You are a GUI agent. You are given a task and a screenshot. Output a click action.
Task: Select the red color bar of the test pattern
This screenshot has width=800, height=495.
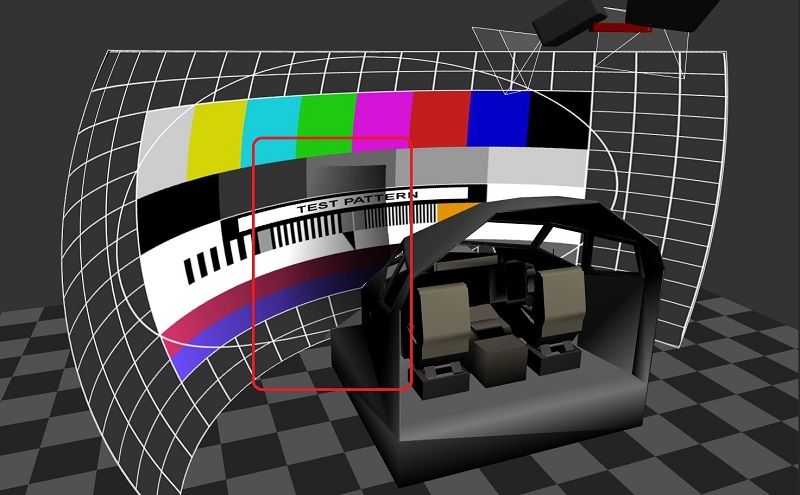441,119
